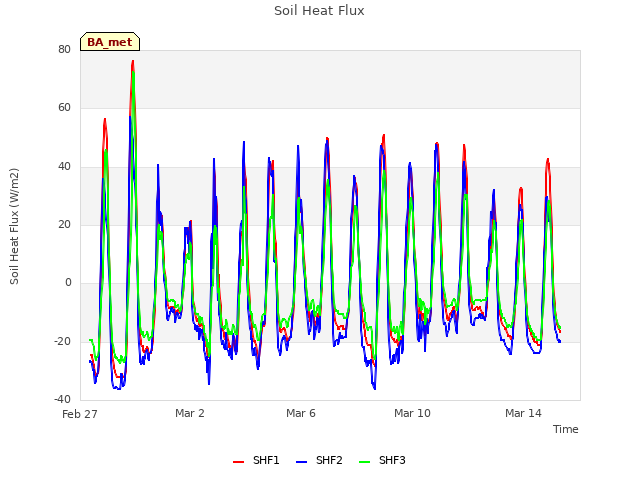Click the green SHF3 legend line marker
Viewport: 640px width, 480px height.
point(364,462)
